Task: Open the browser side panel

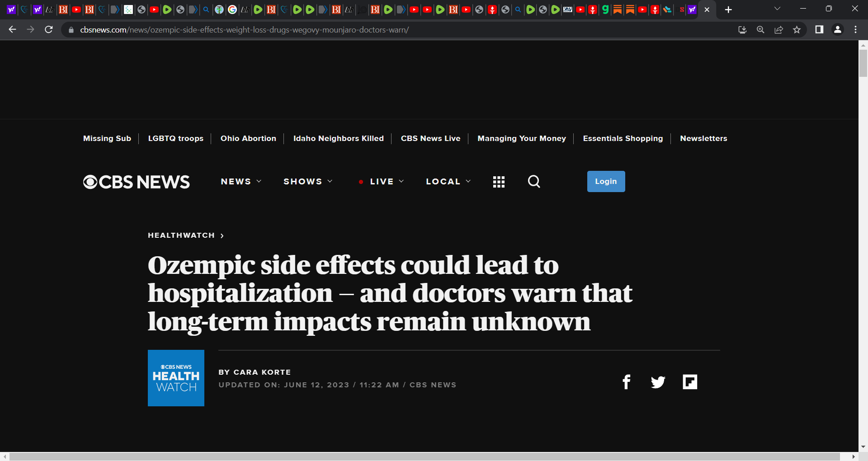Action: click(819, 29)
